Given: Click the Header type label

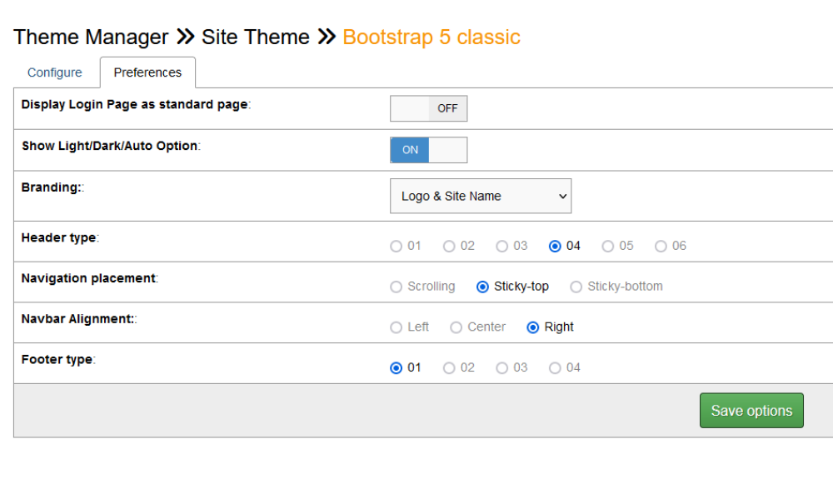Looking at the screenshot, I should (59, 237).
